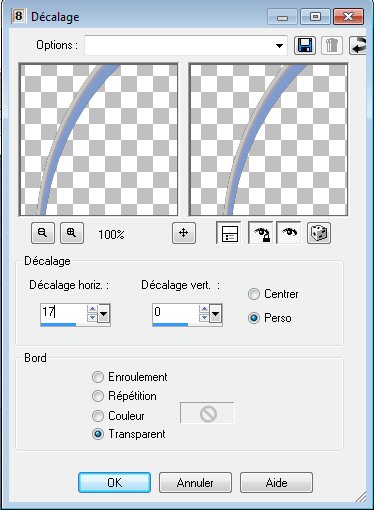The width and height of the screenshot is (374, 510).
Task: Click the save preset floppy disk icon
Action: [x=305, y=45]
